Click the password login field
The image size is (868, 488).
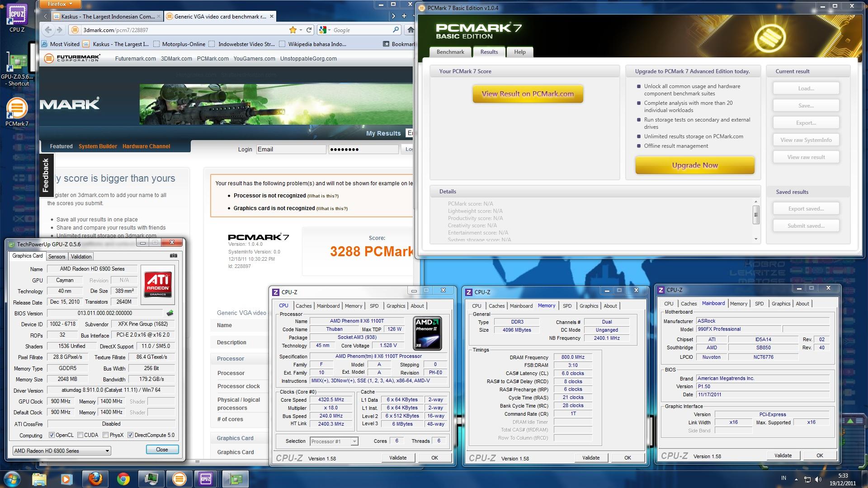(363, 149)
